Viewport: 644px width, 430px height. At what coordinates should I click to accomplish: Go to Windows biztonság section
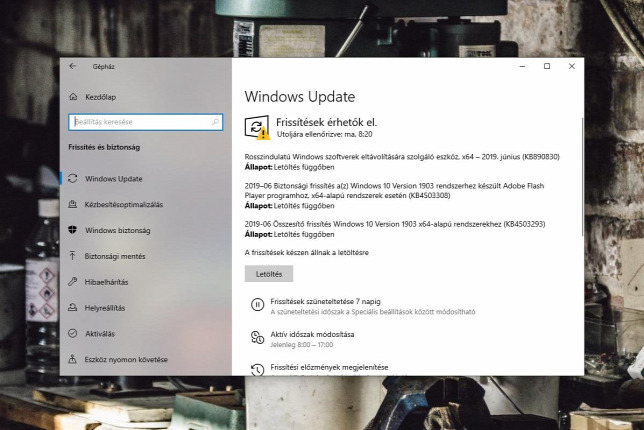(x=117, y=230)
